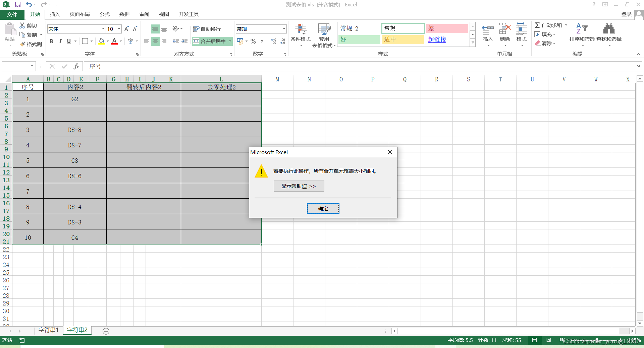Viewport: 644px width, 348px height.
Task: Expand merge options arrow
Action: (x=230, y=41)
